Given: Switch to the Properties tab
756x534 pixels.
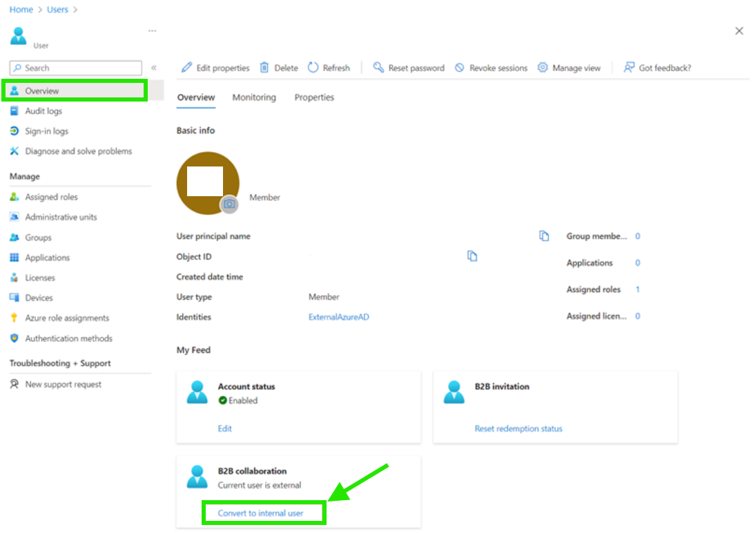Looking at the screenshot, I should [314, 97].
